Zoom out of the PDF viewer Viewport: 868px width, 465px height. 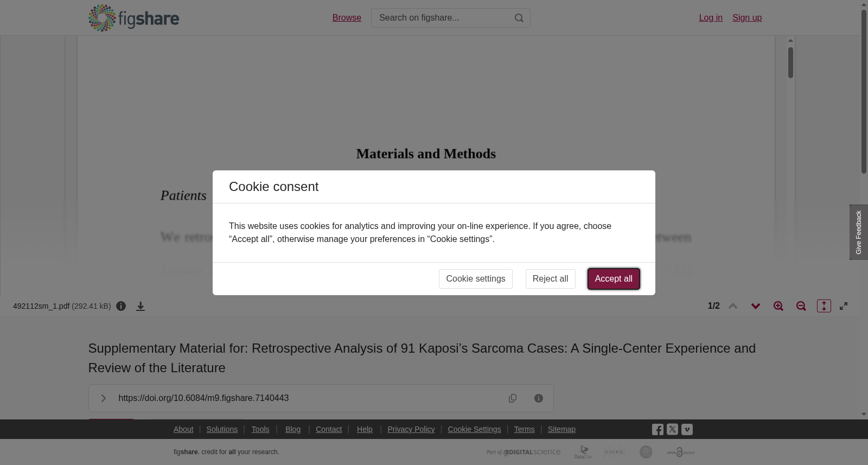[801, 306]
